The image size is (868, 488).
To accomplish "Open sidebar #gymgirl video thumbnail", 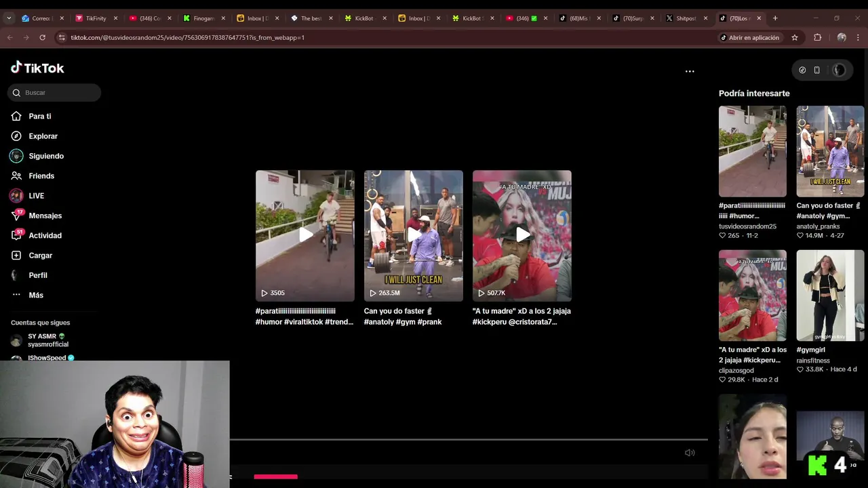I will [x=830, y=296].
